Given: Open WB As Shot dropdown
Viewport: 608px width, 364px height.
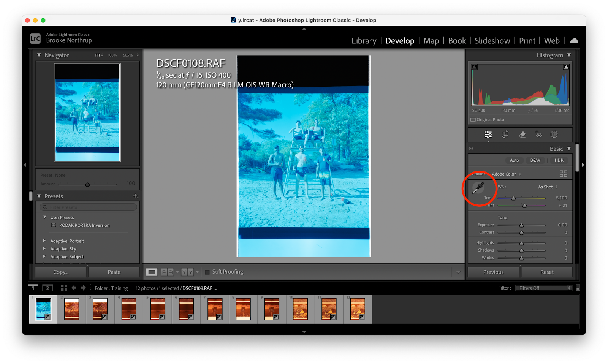Looking at the screenshot, I should 548,187.
